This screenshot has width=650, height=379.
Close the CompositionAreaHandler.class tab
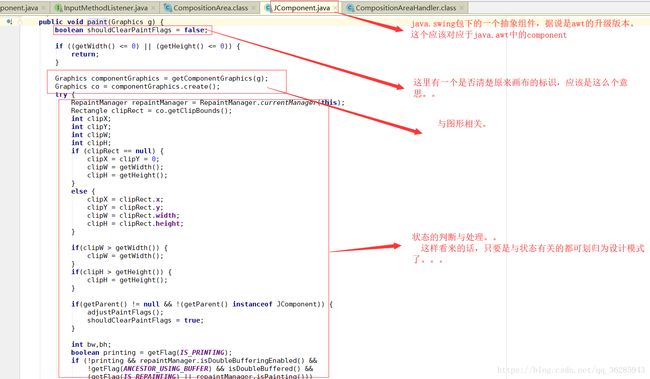461,8
